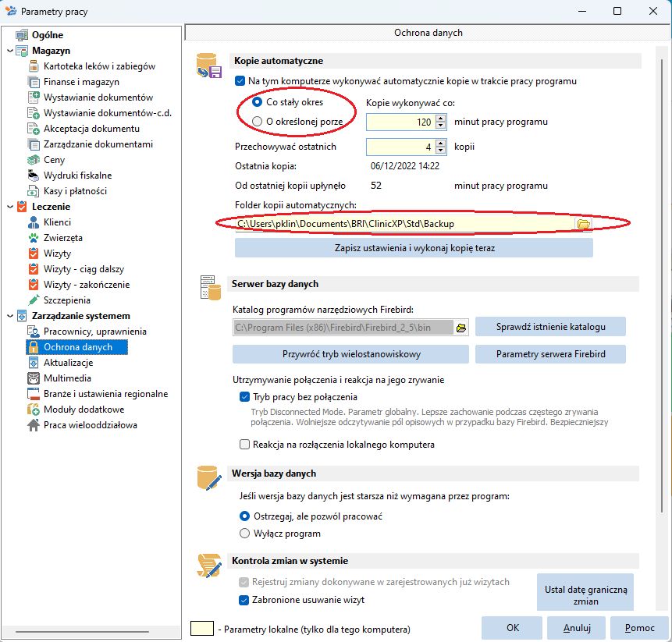The width and height of the screenshot is (672, 642).
Task: Open the Aktualizacje settings page
Action: 68,363
